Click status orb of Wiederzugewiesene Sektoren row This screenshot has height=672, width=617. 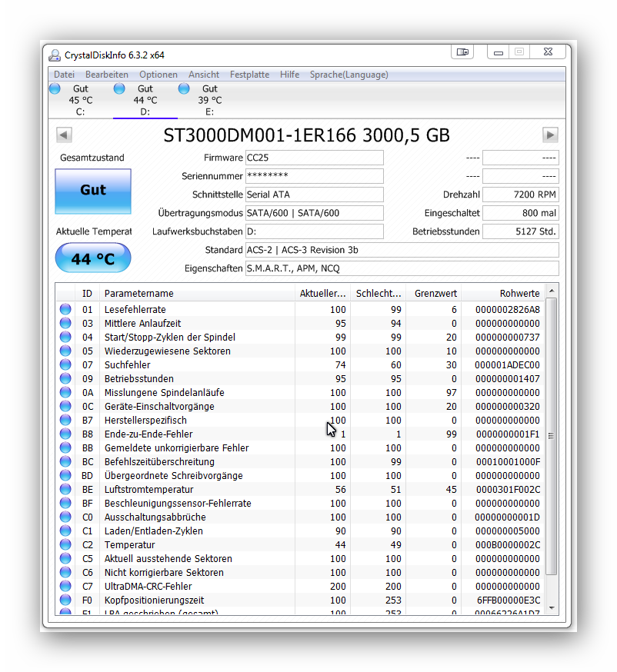(x=65, y=351)
